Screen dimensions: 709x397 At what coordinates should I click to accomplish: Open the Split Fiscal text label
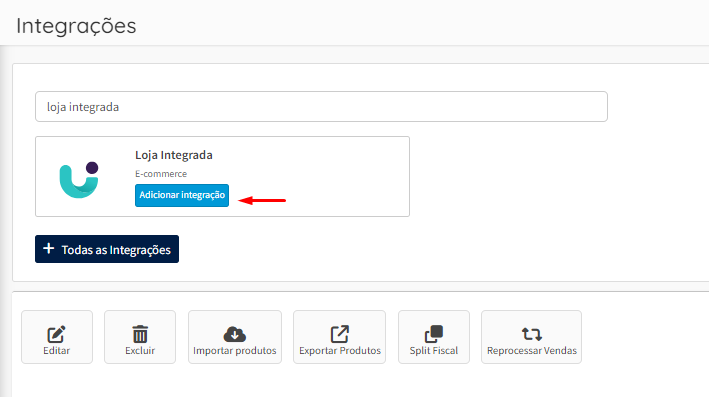[434, 350]
